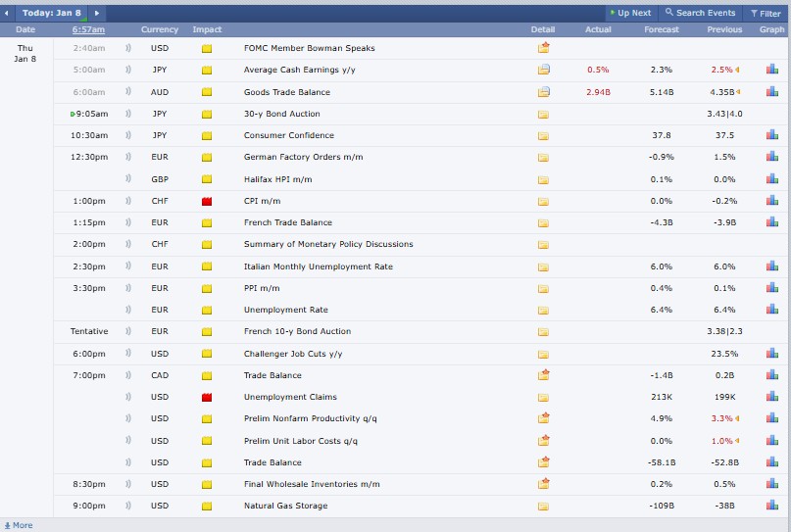Toggle alert speaker for Challenger Job Cuts
This screenshot has width=791, height=532.
[x=128, y=354]
